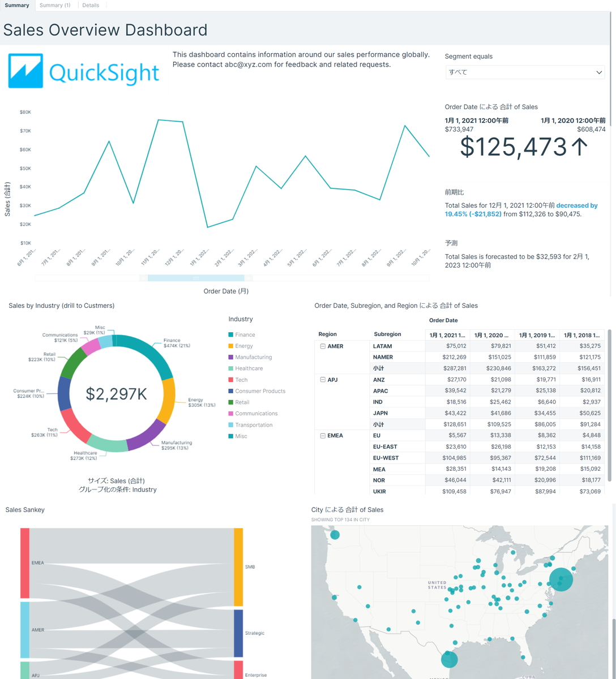This screenshot has height=679, width=616.
Task: Collapse the APJ region row
Action: [x=323, y=380]
